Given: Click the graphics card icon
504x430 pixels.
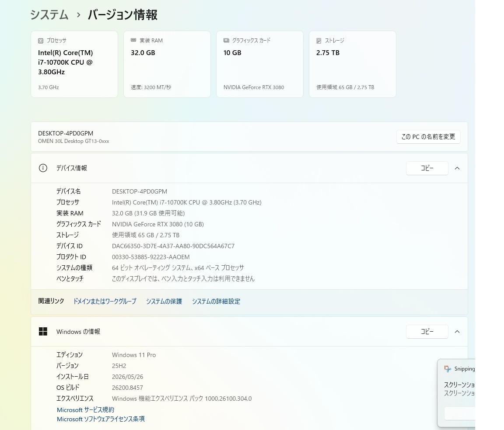Looking at the screenshot, I should [x=226, y=41].
